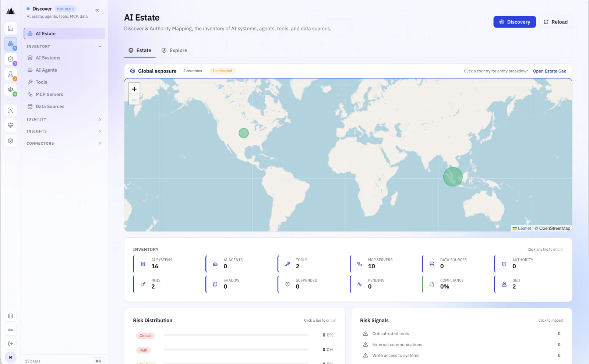Click the Reload button

click(556, 22)
